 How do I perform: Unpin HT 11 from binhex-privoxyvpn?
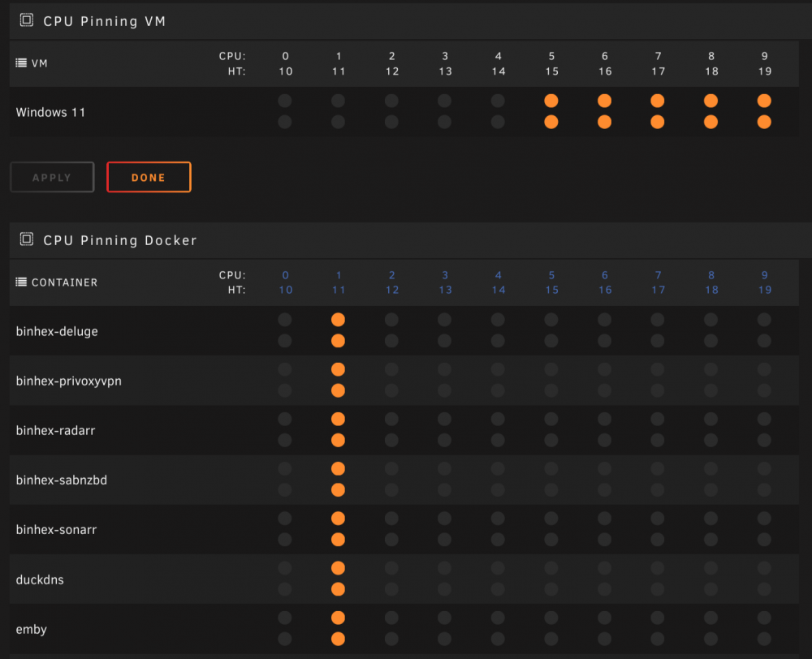coord(338,390)
